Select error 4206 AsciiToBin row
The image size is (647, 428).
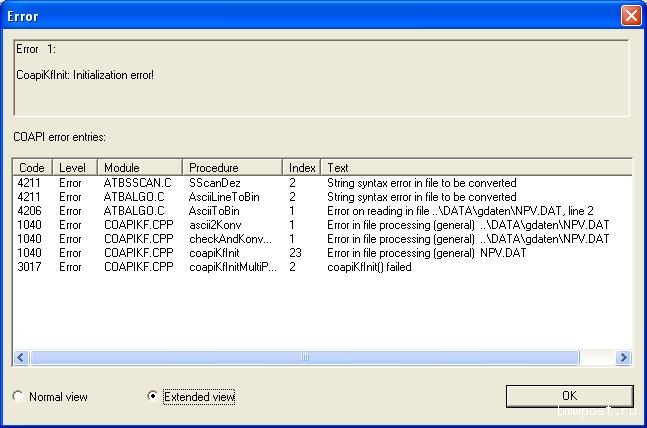[215, 211]
